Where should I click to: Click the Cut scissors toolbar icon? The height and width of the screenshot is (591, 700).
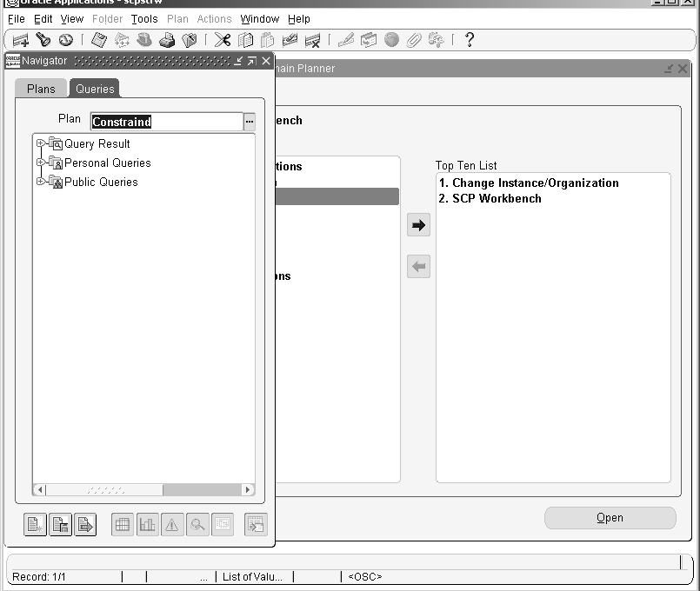click(223, 40)
